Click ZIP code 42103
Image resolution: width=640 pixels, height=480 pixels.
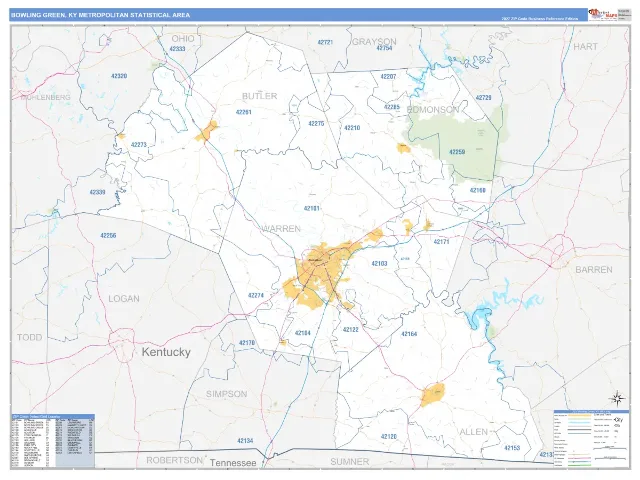[379, 264]
